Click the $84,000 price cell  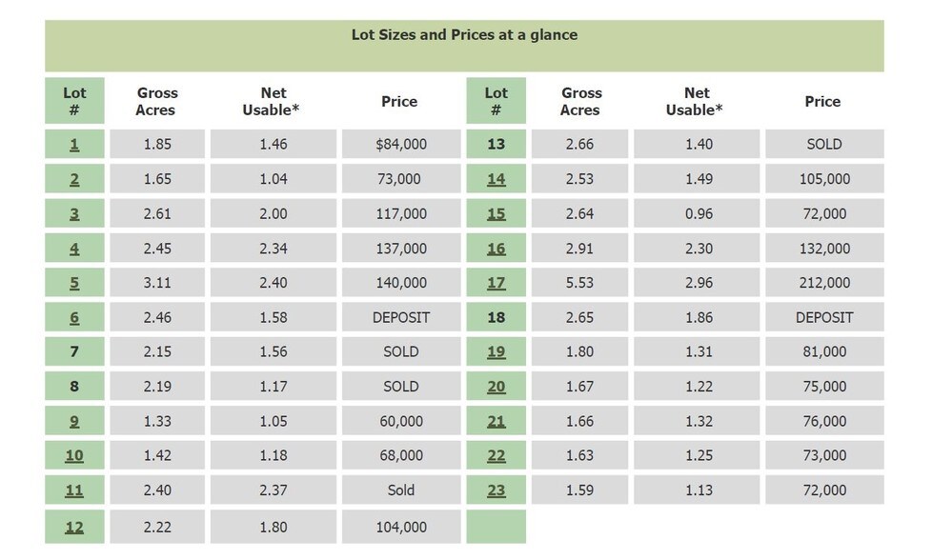[401, 145]
